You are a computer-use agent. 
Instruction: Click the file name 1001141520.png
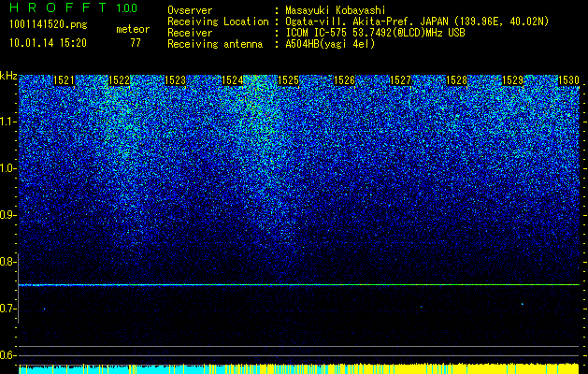tap(49, 25)
